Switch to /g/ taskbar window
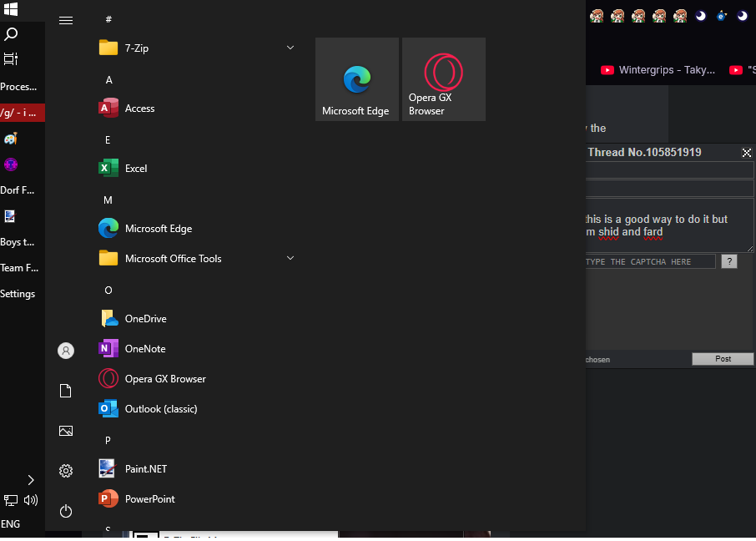Image resolution: width=756 pixels, height=541 pixels. click(x=23, y=113)
